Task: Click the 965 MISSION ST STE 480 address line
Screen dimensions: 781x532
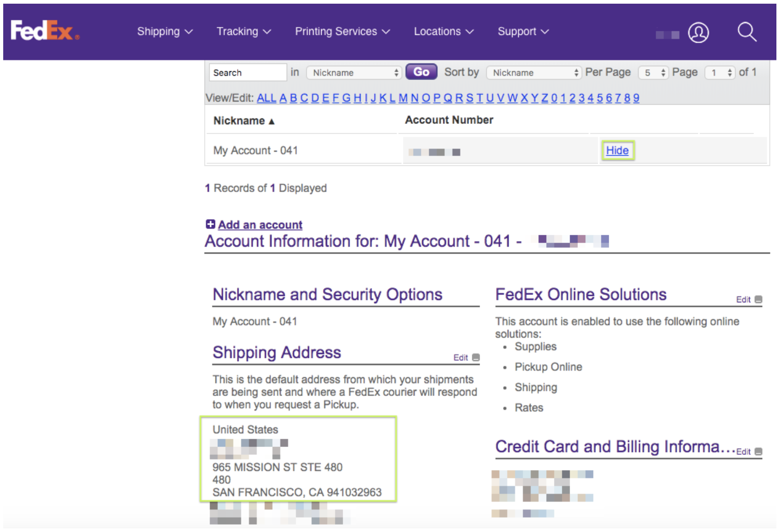Action: (277, 467)
